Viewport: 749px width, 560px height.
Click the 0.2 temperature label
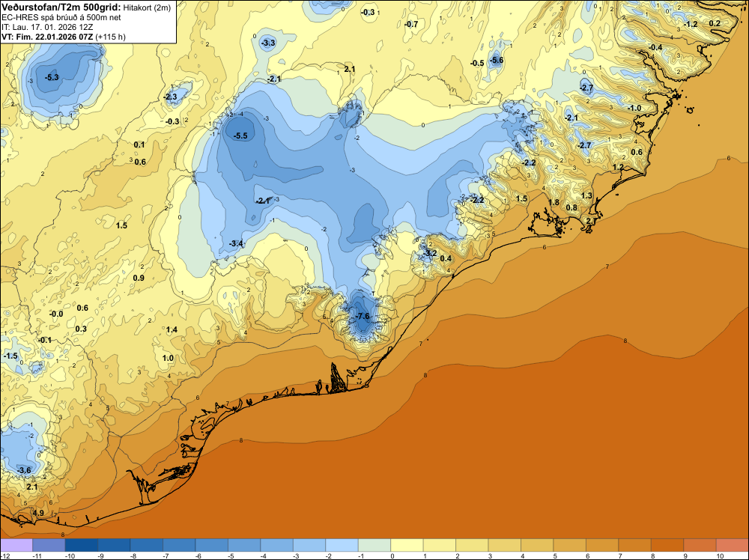(715, 23)
